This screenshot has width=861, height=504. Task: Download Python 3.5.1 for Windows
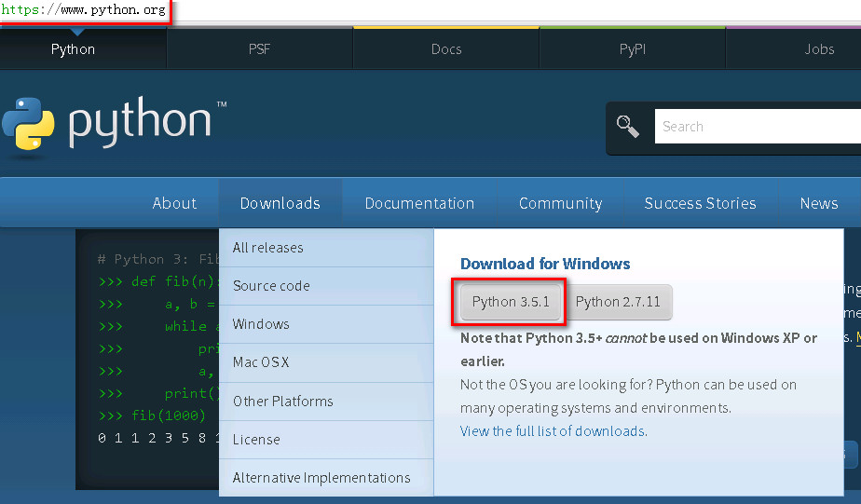(x=511, y=302)
